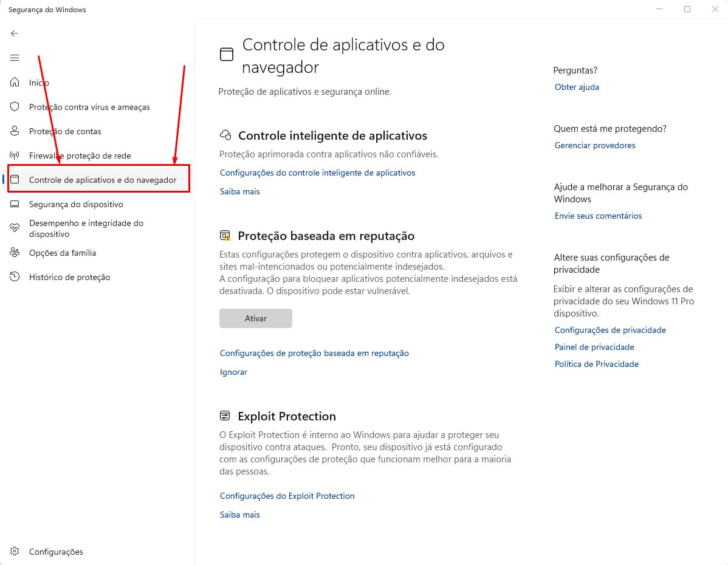
Task: Open the hamburger navigation menu
Action: click(15, 58)
